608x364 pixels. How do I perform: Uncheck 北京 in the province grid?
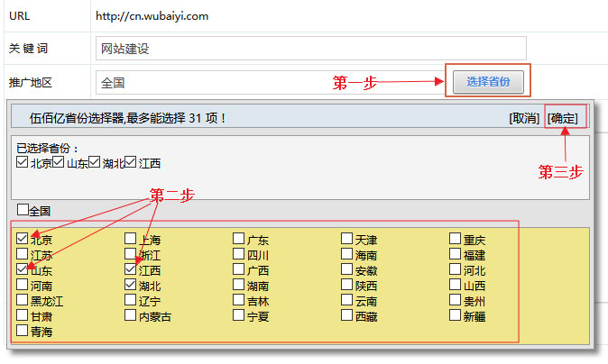23,239
